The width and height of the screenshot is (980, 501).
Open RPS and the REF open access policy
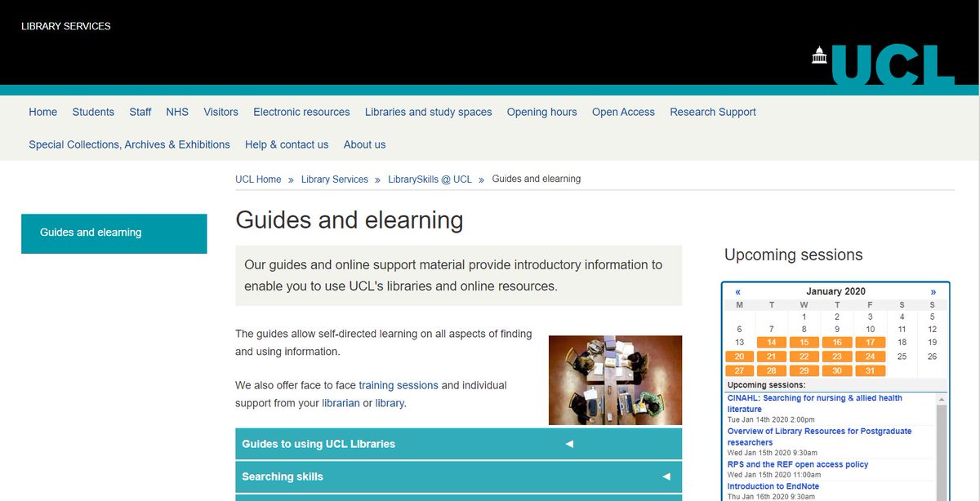tap(798, 464)
